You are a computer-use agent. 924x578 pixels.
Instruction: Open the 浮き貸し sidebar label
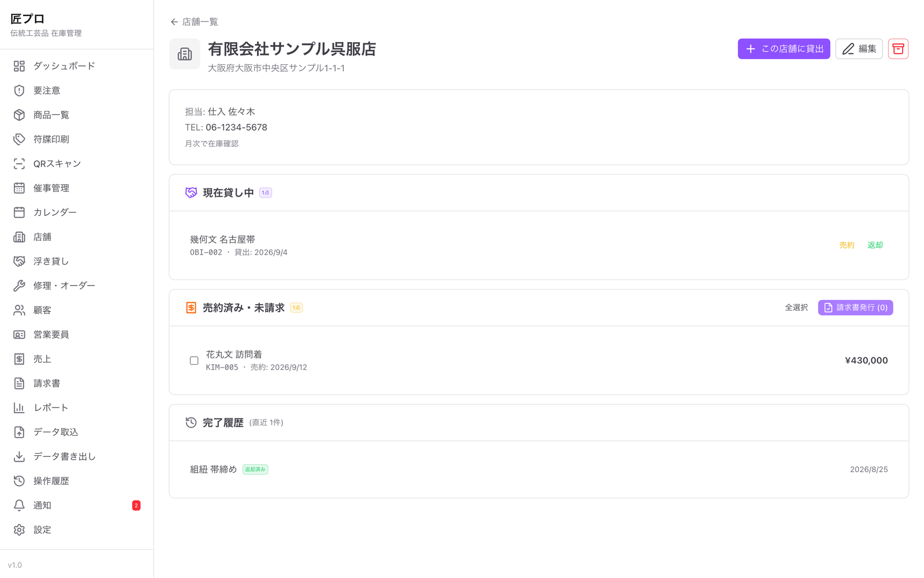(x=51, y=261)
